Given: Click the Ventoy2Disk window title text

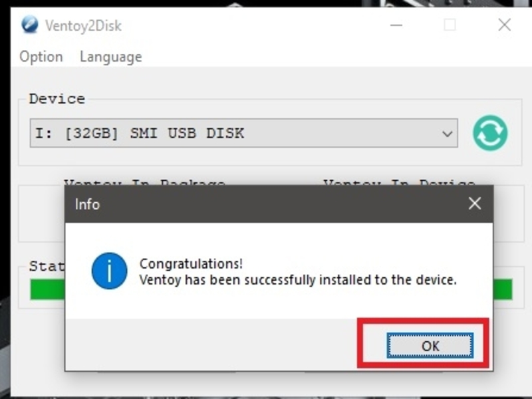Looking at the screenshot, I should pos(83,26).
